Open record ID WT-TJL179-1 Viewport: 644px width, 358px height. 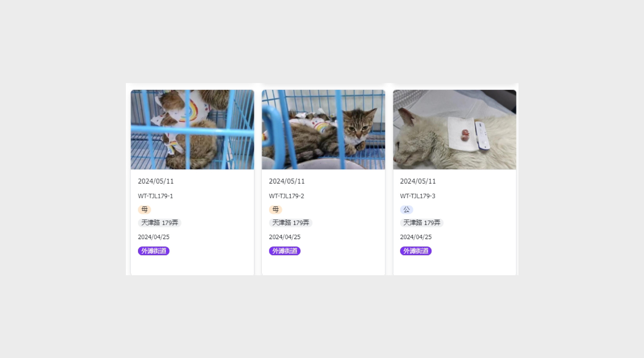[x=156, y=196]
